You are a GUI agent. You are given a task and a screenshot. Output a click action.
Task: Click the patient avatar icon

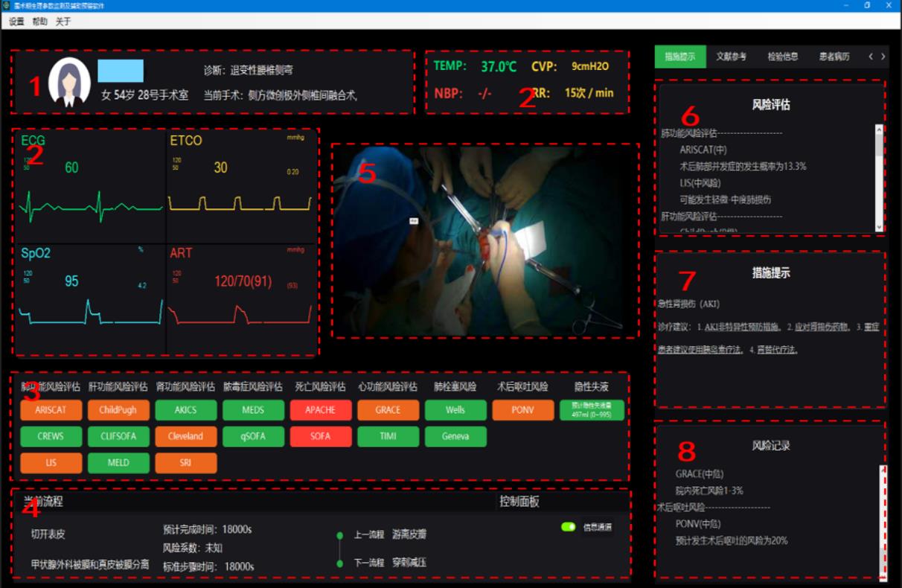pos(69,83)
